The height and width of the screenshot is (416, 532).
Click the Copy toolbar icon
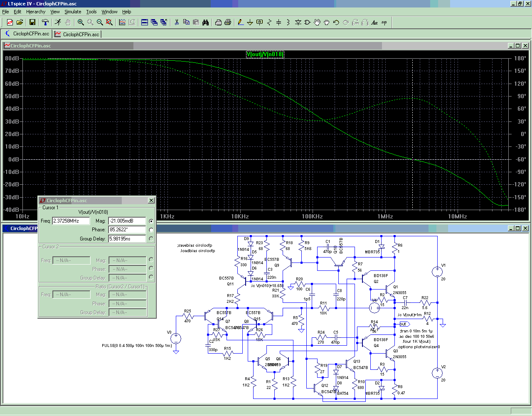click(x=186, y=22)
